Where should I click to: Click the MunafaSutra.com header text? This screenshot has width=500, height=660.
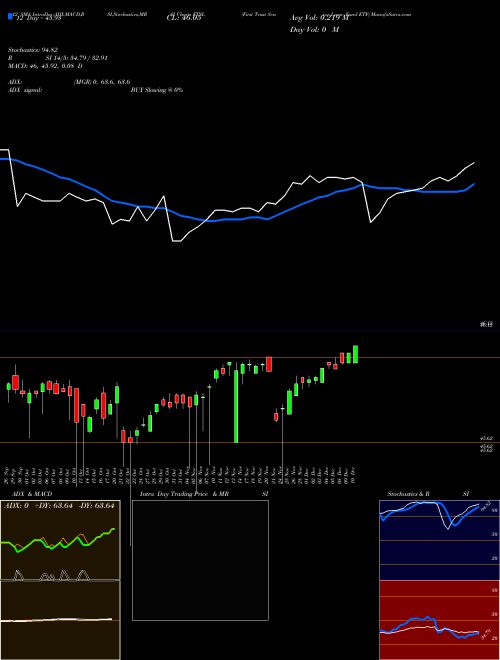(391, 14)
